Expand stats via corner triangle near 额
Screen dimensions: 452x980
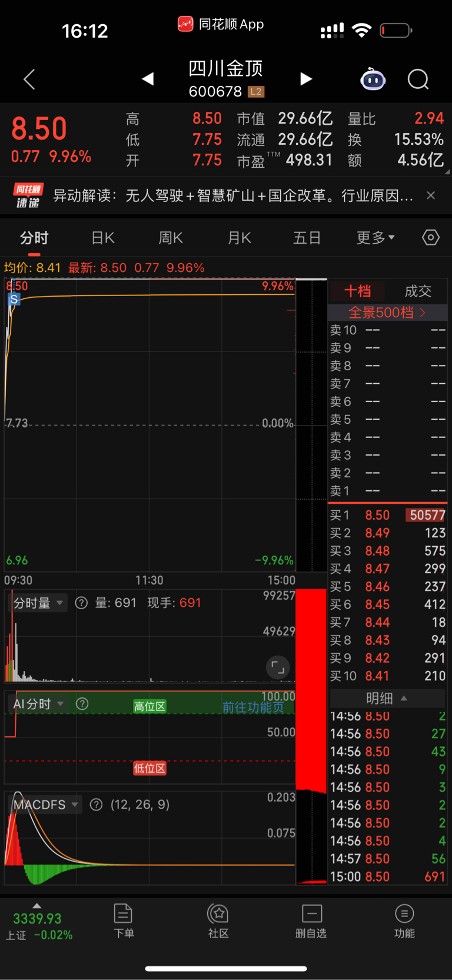coord(447,172)
